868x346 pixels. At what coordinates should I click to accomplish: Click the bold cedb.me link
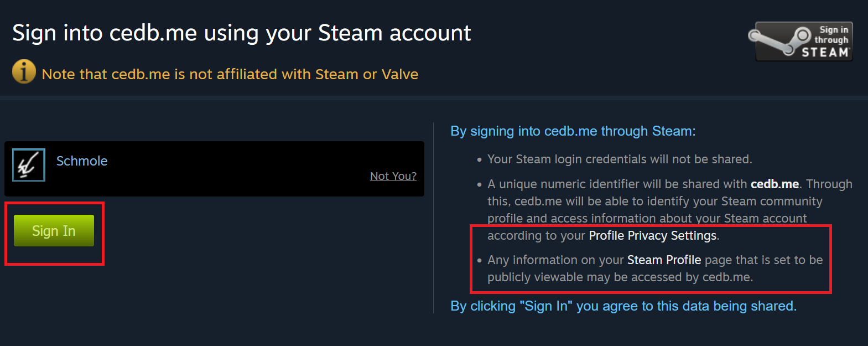775,184
